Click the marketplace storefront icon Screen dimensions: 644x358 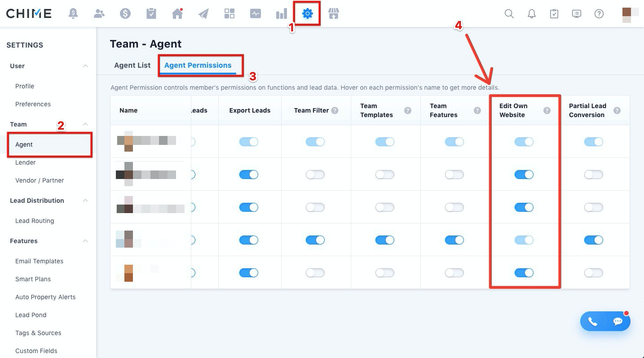[x=333, y=14]
